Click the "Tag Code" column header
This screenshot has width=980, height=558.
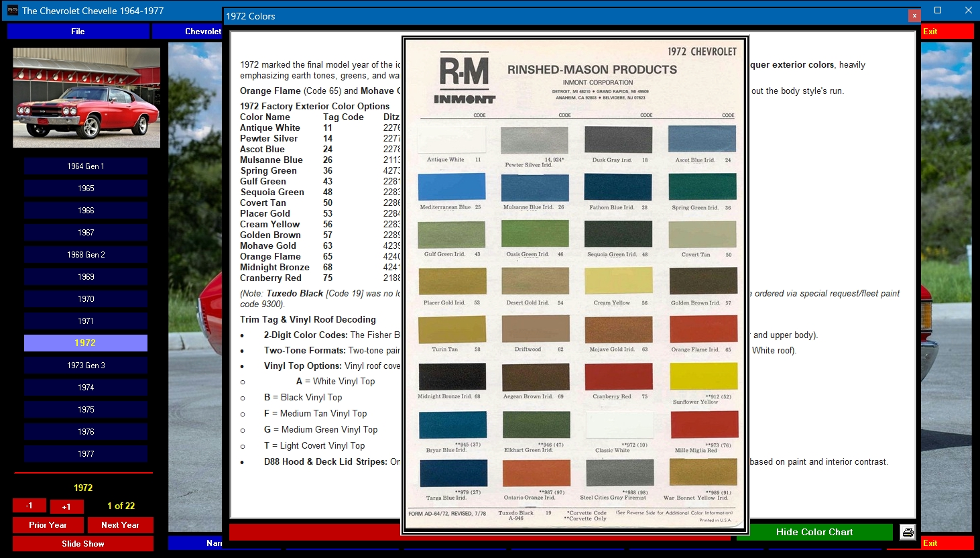[343, 117]
